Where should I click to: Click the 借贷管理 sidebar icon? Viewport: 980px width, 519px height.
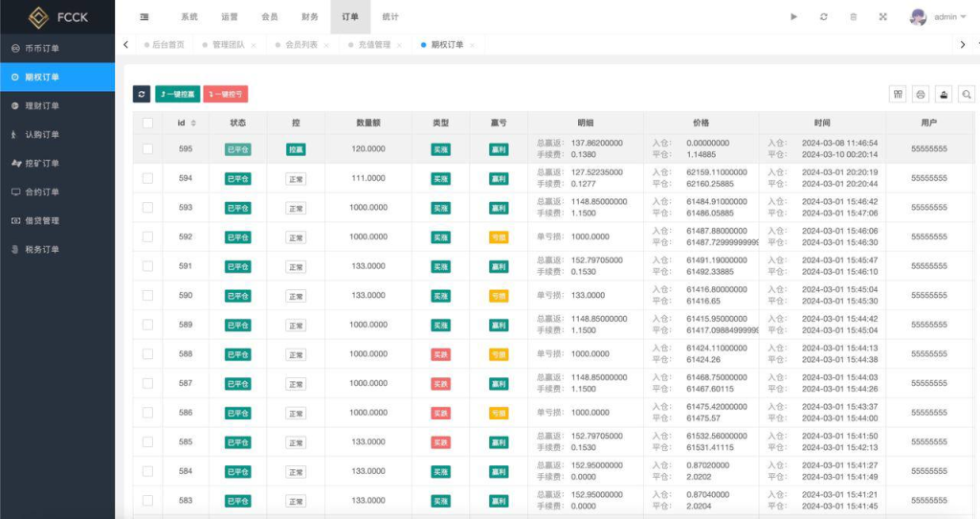tap(15, 221)
